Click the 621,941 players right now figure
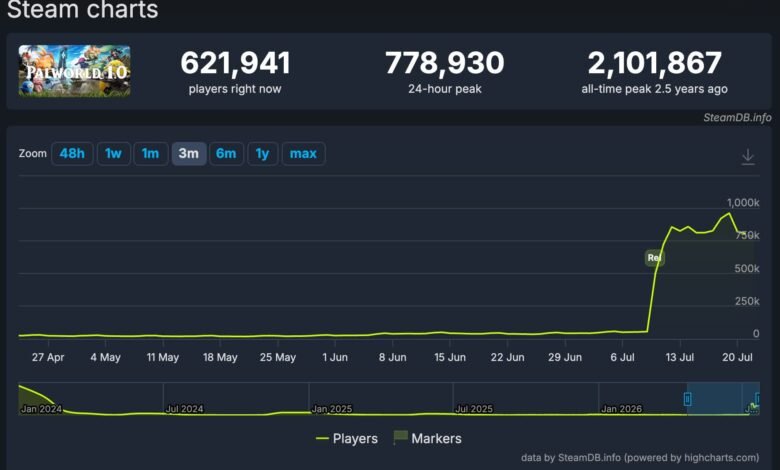The height and width of the screenshot is (470, 780). [x=235, y=63]
